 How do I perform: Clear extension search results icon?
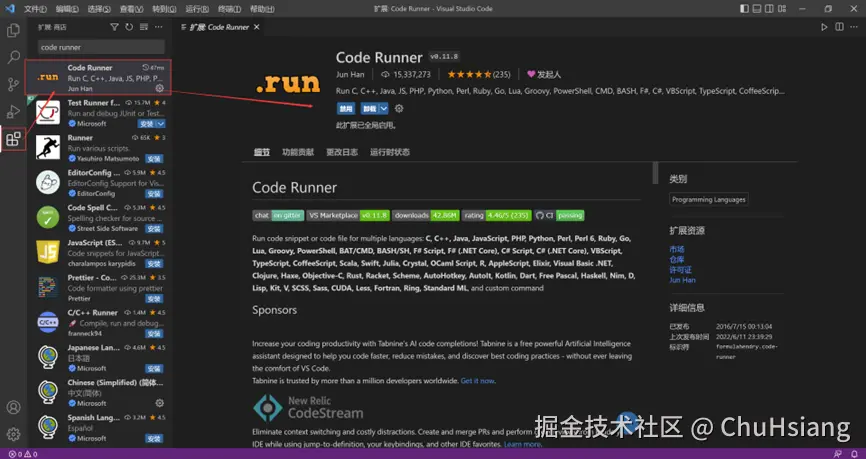[144, 27]
